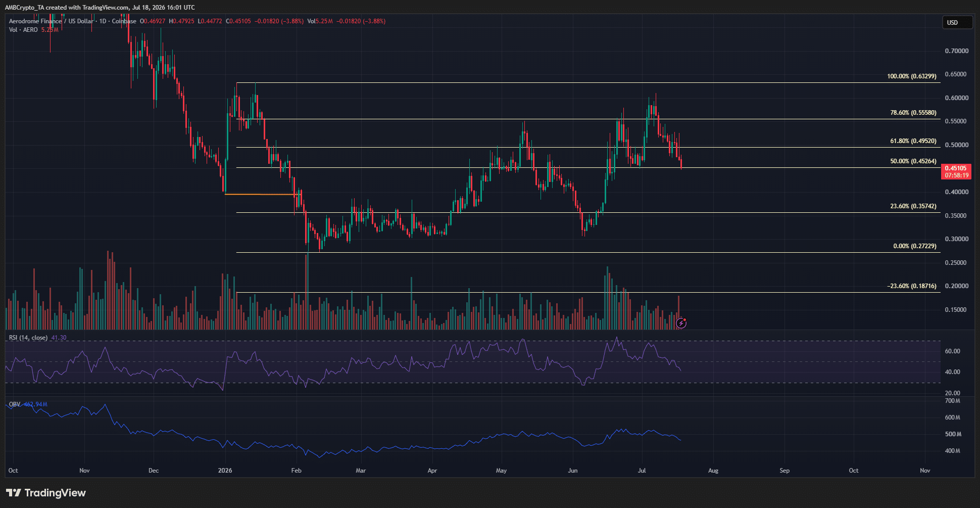Click the OBV axis value 600M

coord(953,418)
